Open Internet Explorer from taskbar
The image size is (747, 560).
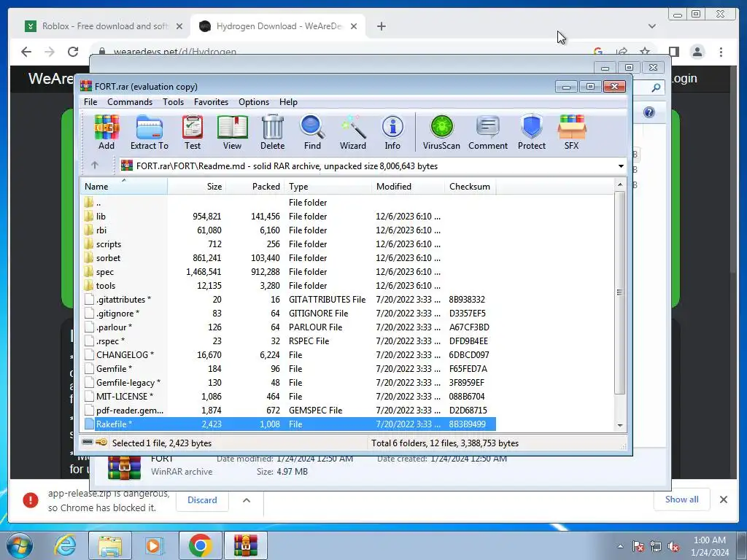(x=65, y=545)
